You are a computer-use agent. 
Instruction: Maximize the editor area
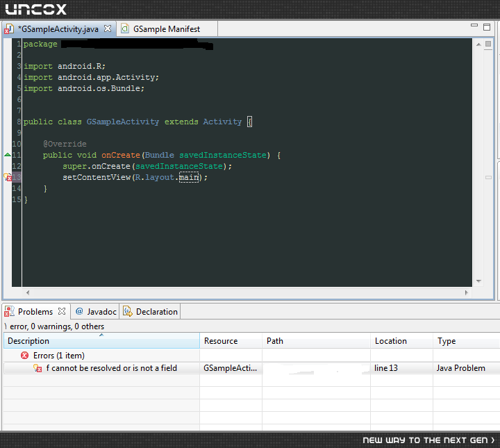tap(487, 27)
